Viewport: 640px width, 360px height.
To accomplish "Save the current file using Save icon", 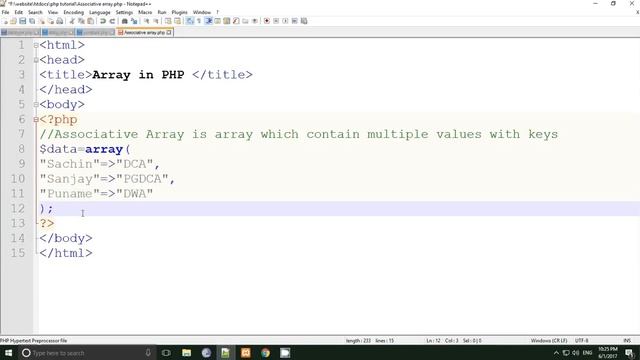I will click(x=22, y=21).
